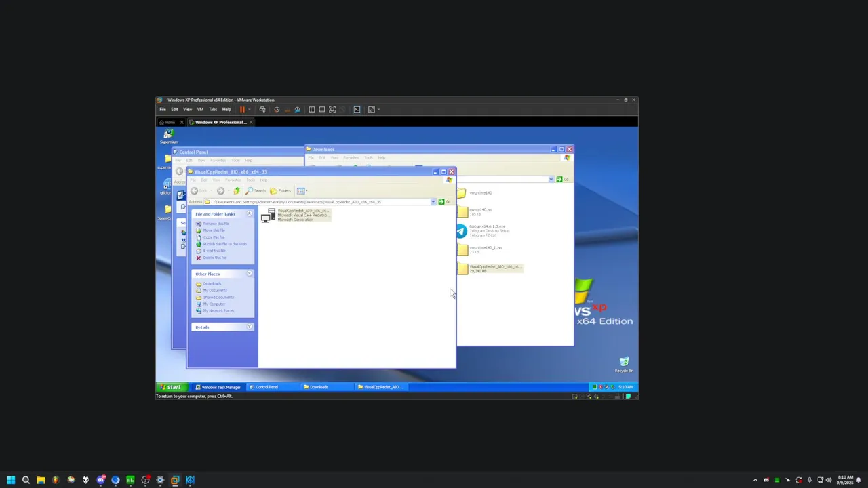Click the Recycle Bin desktop icon

tap(624, 365)
